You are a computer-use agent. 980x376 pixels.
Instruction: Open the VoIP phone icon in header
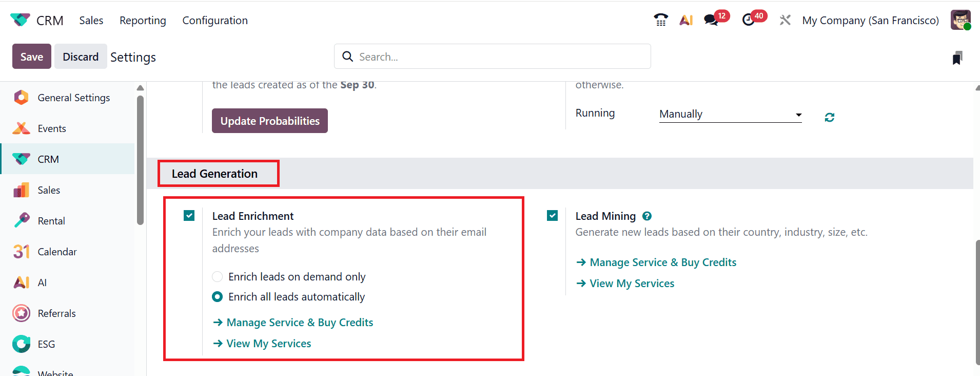pyautogui.click(x=661, y=20)
